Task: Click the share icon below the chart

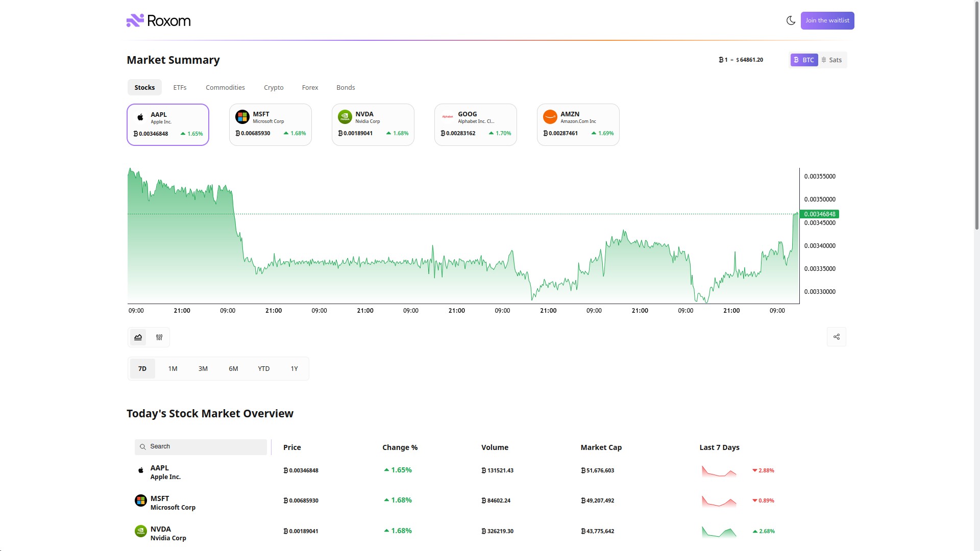Action: point(836,337)
